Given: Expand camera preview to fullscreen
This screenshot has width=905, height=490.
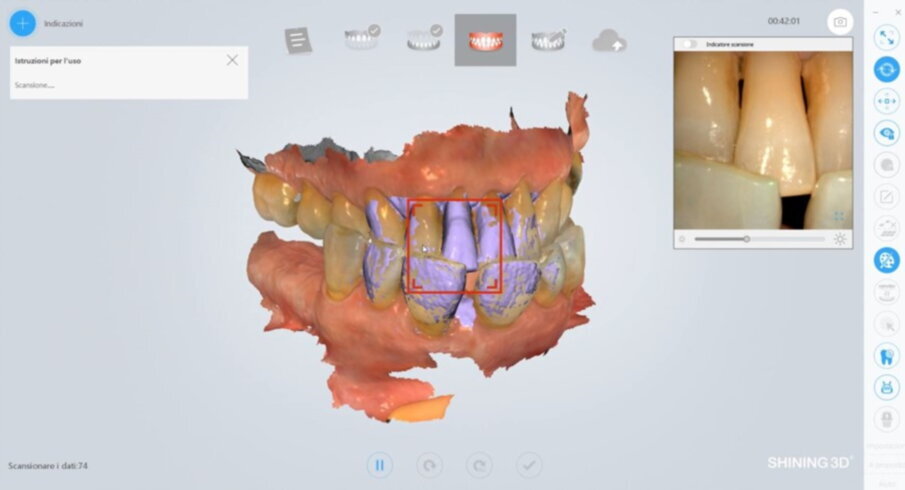Looking at the screenshot, I should (x=839, y=216).
